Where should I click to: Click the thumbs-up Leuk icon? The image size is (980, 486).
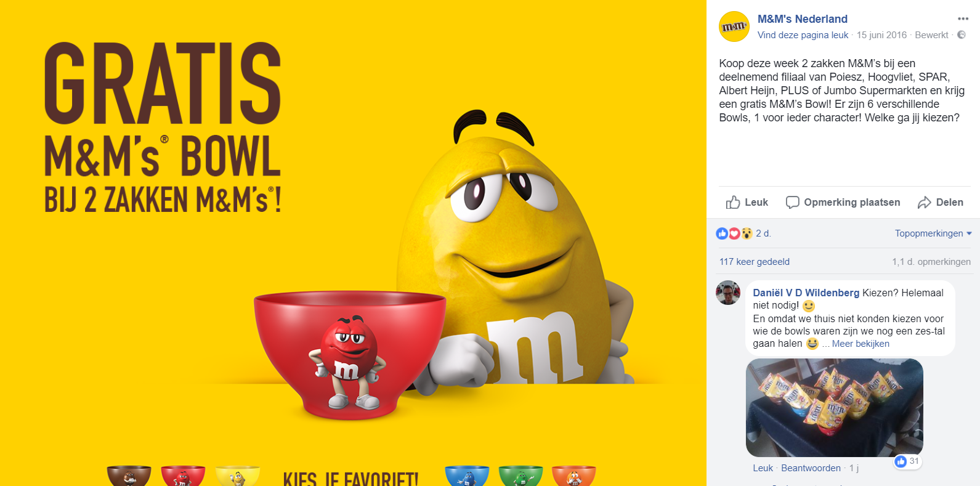732,202
